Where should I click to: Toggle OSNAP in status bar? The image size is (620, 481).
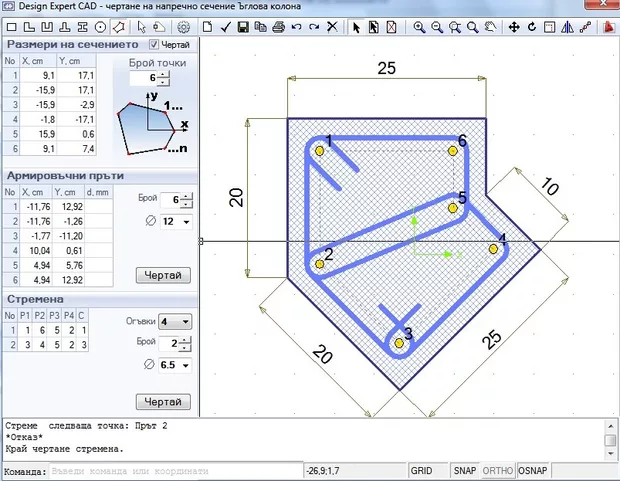[x=535, y=470]
